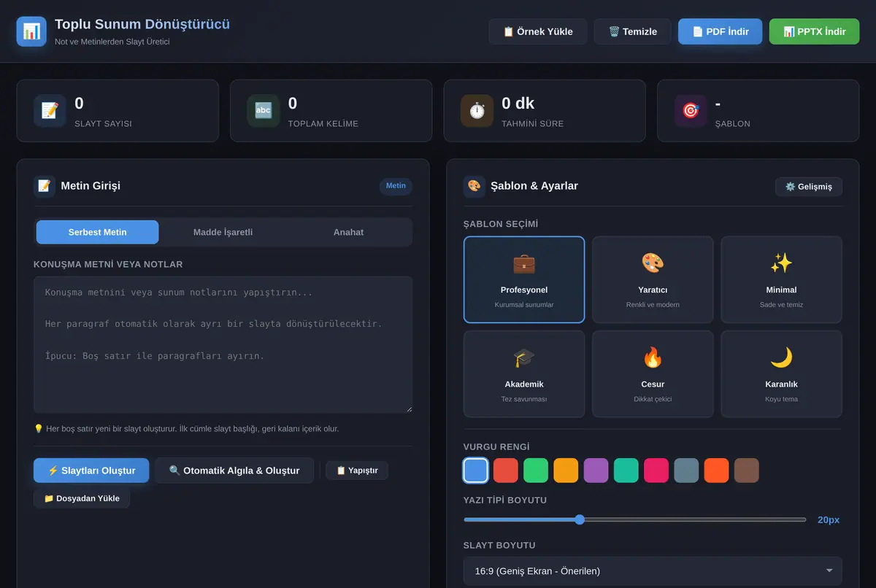The image size is (876, 588).
Task: Click the Yapıştır paste button
Action: coord(357,471)
